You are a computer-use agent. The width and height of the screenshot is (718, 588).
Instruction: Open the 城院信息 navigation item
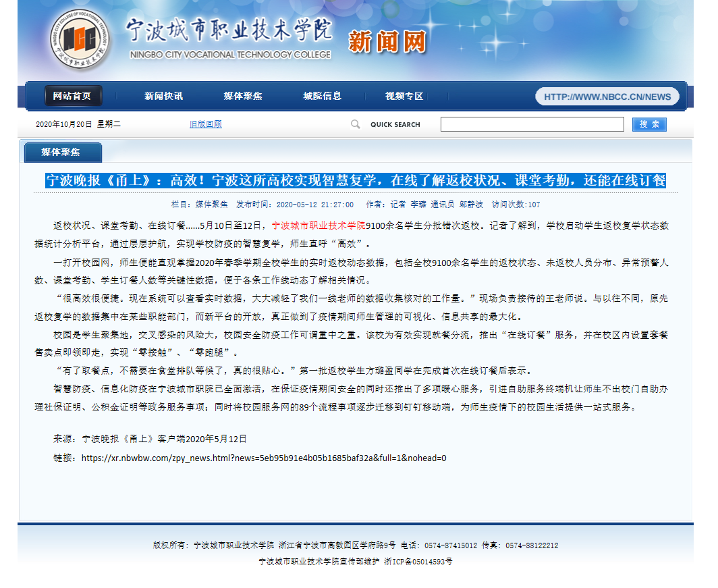[x=323, y=96]
